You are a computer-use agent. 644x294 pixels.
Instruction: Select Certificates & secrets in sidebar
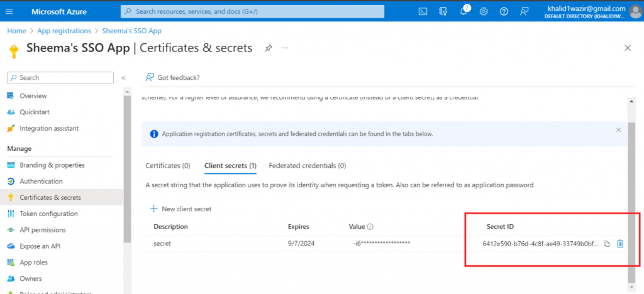[x=62, y=197]
